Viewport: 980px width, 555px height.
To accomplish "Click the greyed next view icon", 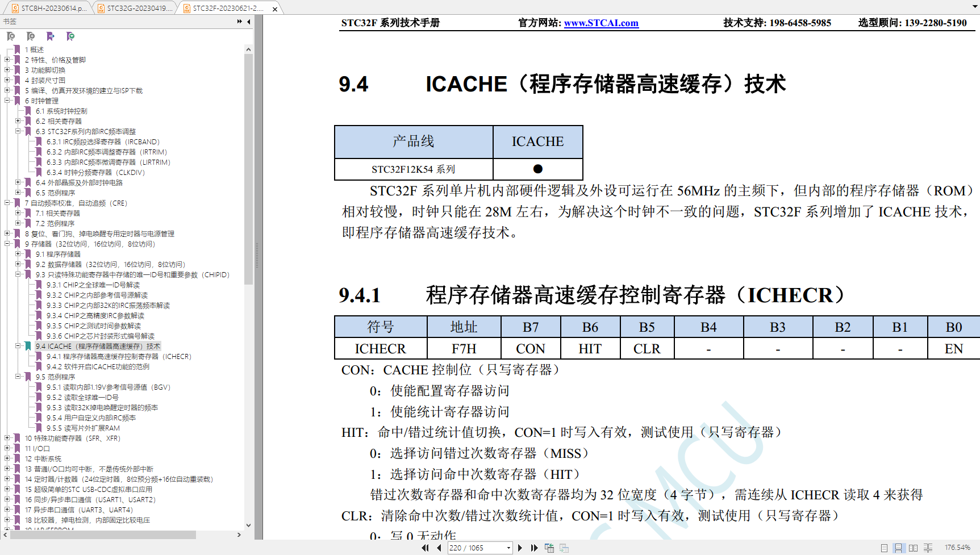I will tap(564, 548).
